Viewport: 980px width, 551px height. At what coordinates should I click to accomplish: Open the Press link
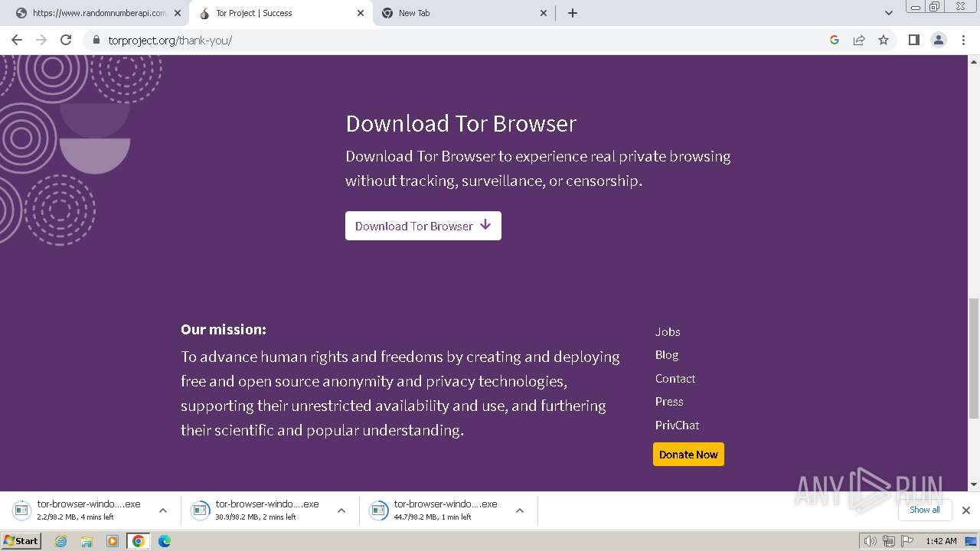pos(669,401)
